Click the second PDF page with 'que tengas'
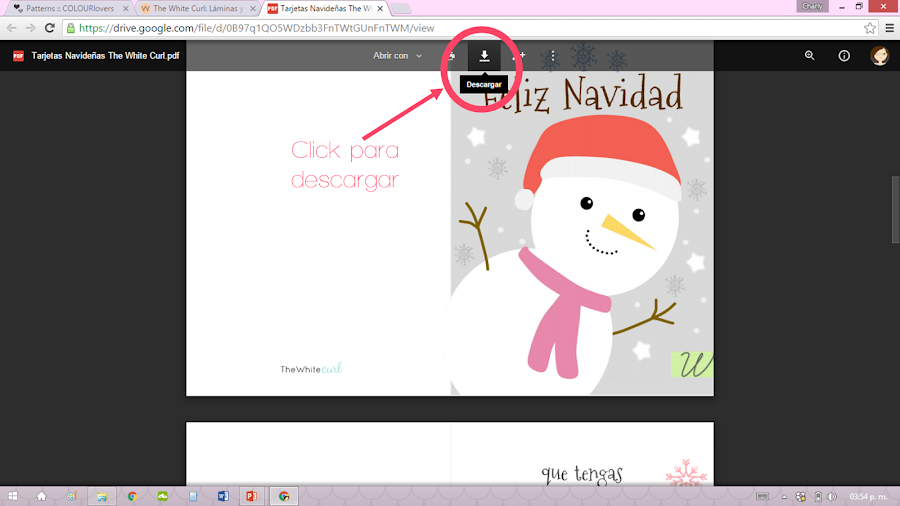Screen dimensions: 900x506 click(x=450, y=453)
